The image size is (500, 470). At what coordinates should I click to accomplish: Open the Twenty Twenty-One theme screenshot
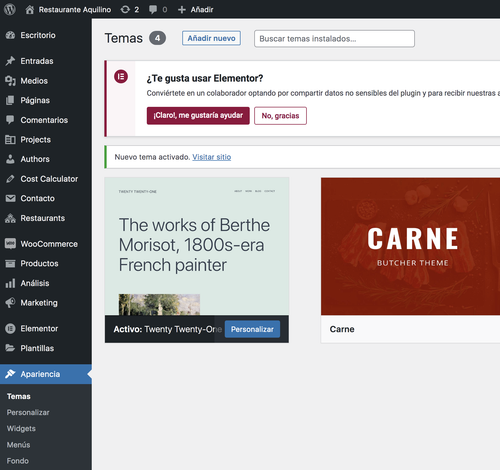click(197, 246)
